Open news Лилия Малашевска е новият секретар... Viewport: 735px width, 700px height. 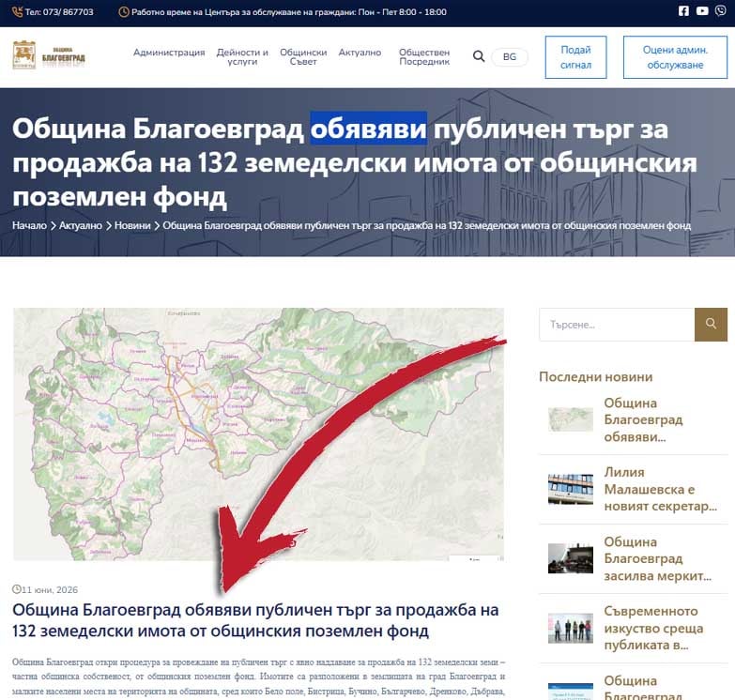pos(661,489)
